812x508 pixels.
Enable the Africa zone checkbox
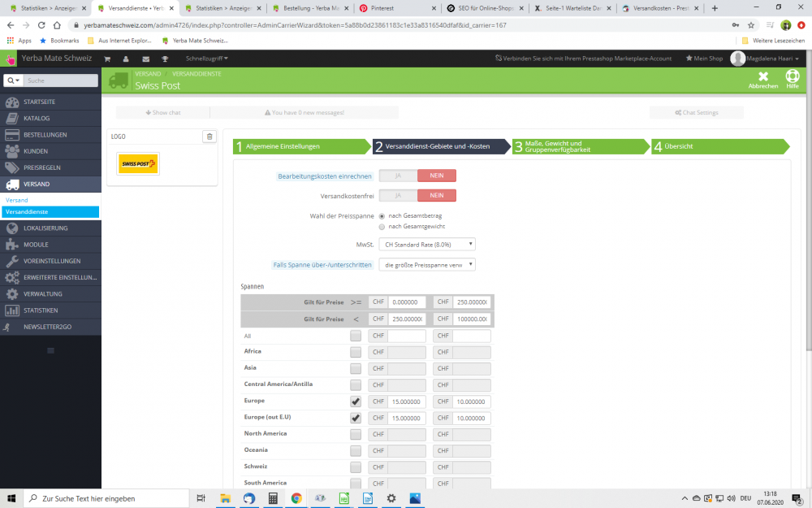(356, 352)
